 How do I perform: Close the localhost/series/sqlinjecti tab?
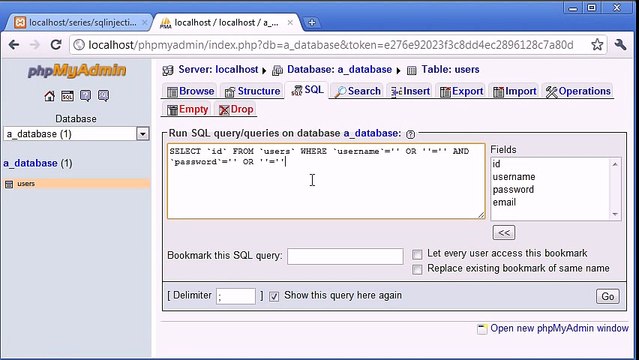point(144,22)
